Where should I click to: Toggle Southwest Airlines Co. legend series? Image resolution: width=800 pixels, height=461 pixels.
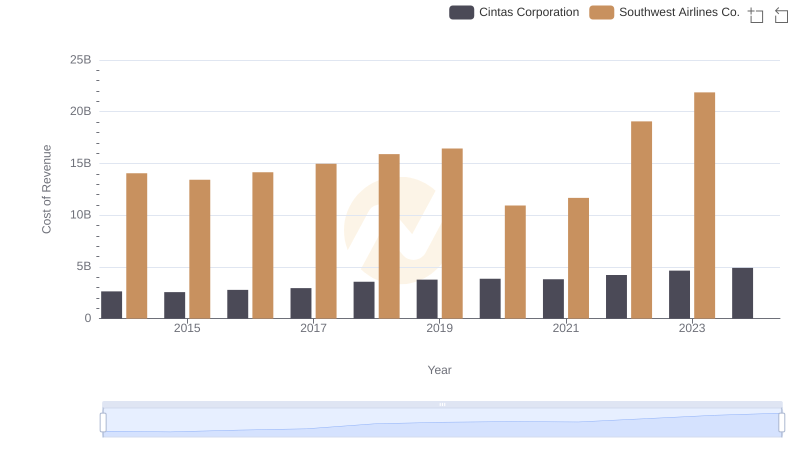click(664, 12)
